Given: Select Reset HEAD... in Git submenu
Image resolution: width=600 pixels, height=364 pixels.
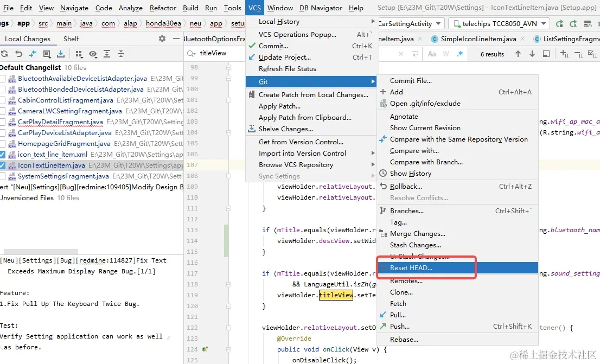Looking at the screenshot, I should point(458,268).
